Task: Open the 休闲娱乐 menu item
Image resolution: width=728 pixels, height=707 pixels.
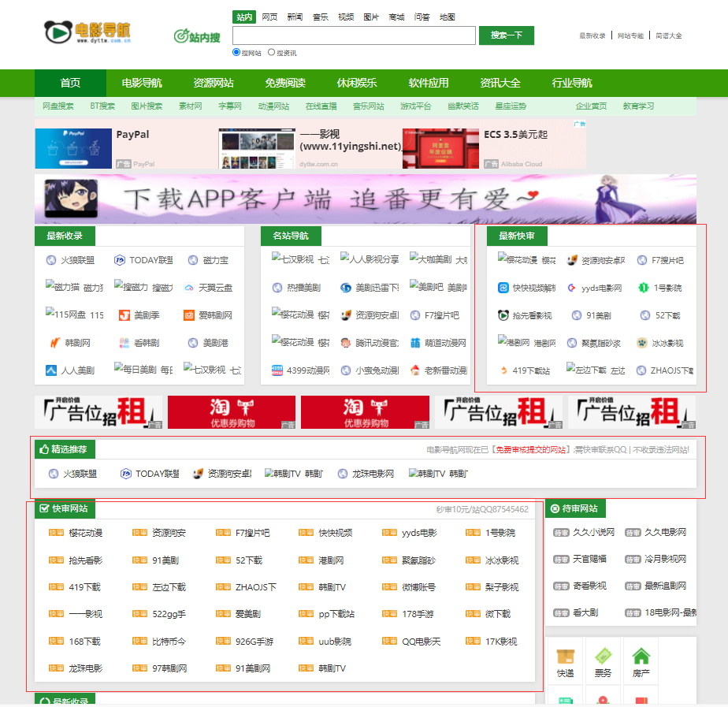Action: click(357, 83)
